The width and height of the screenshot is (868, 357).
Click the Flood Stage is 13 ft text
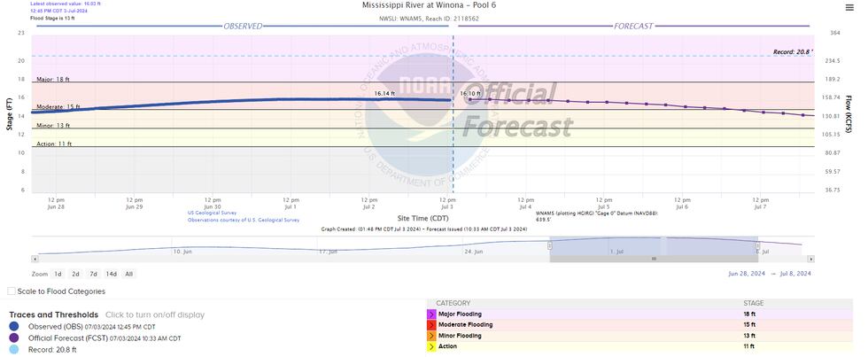pyautogui.click(x=52, y=18)
